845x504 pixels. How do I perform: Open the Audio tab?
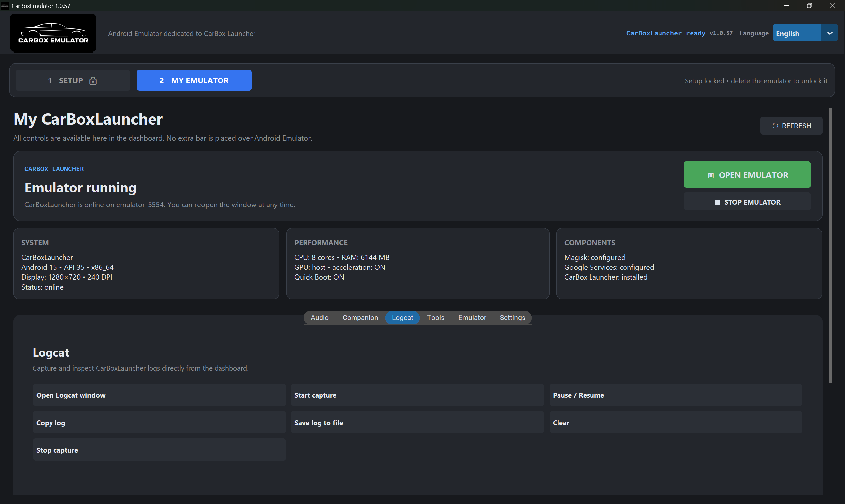(320, 317)
